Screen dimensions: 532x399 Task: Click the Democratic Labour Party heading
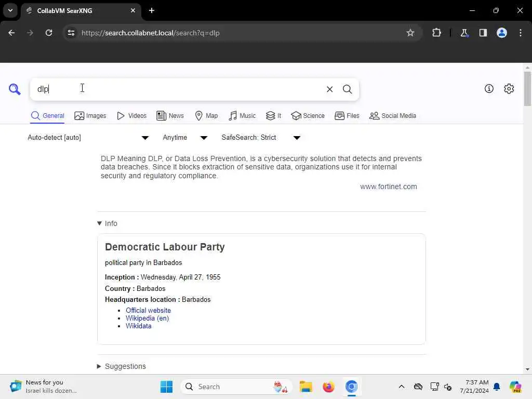pos(165,247)
